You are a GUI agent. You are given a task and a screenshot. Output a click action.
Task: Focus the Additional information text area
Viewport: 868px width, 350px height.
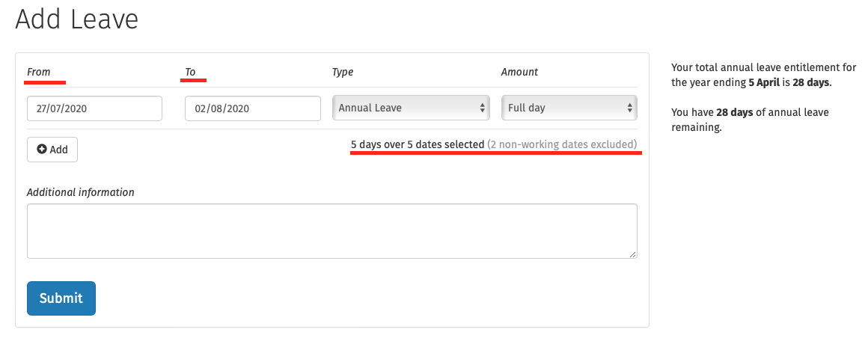pos(332,231)
